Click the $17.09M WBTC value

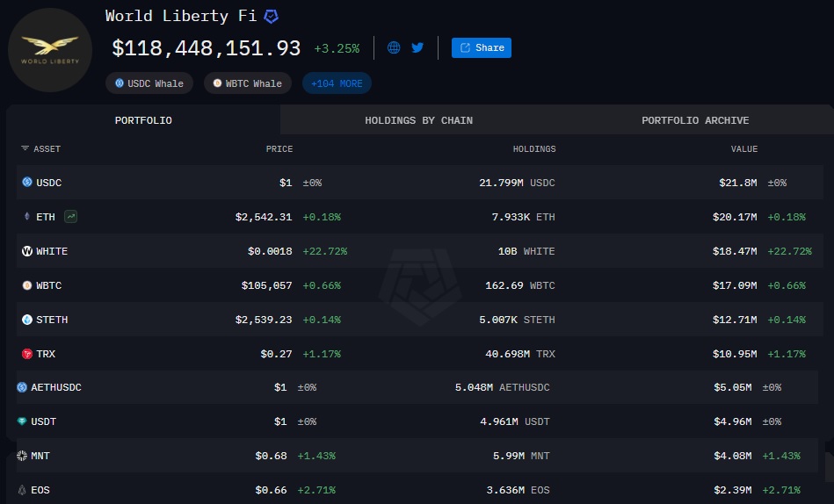tap(735, 285)
